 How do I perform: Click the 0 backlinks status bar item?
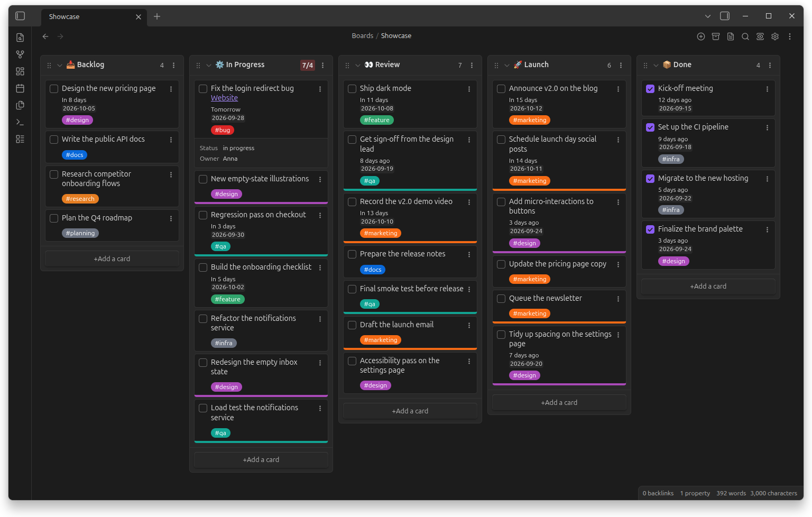coord(658,493)
